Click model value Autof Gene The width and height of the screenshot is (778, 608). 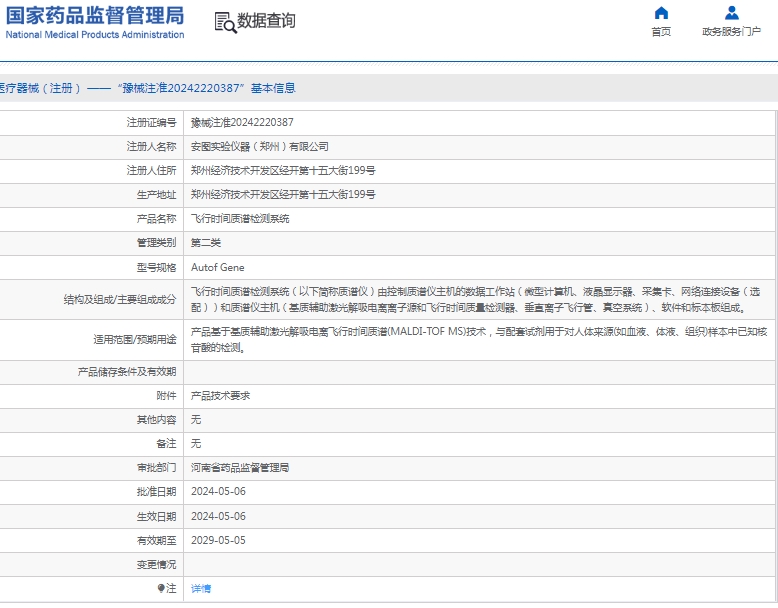(x=217, y=268)
